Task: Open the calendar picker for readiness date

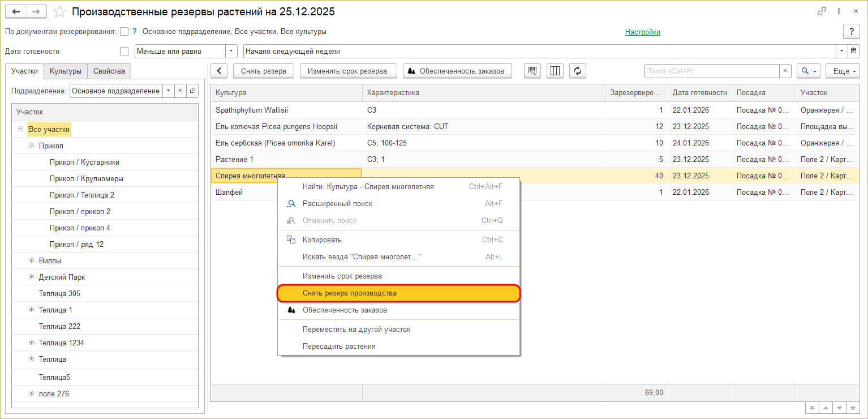Action: tap(854, 51)
